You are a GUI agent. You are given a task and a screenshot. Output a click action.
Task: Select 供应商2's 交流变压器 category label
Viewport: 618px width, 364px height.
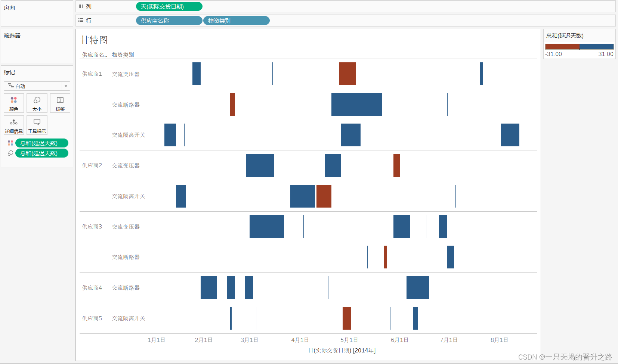tap(126, 166)
